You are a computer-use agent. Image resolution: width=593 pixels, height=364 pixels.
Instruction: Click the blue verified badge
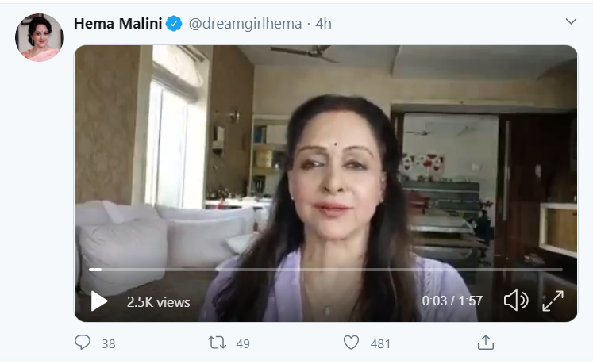coord(175,24)
